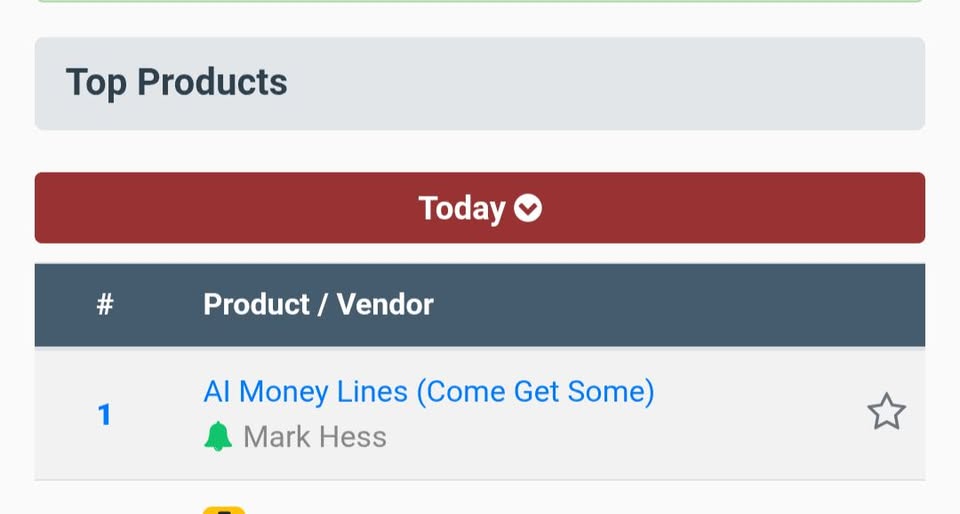Viewport: 960px width, 514px height.
Task: Click the green bell beside Mark Hess
Action: tap(218, 437)
